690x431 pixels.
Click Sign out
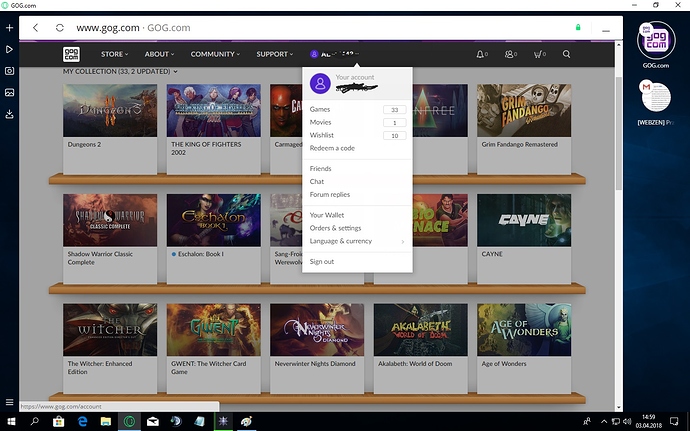322,262
